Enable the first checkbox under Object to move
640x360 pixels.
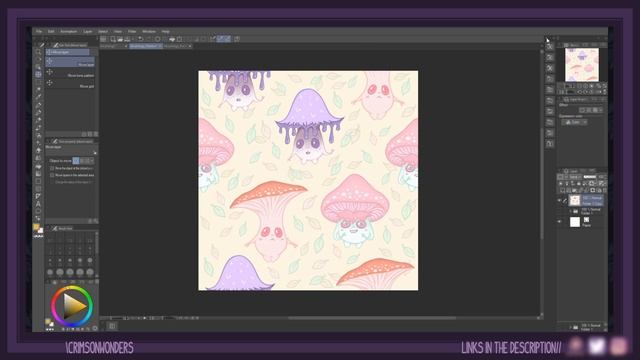click(52, 168)
